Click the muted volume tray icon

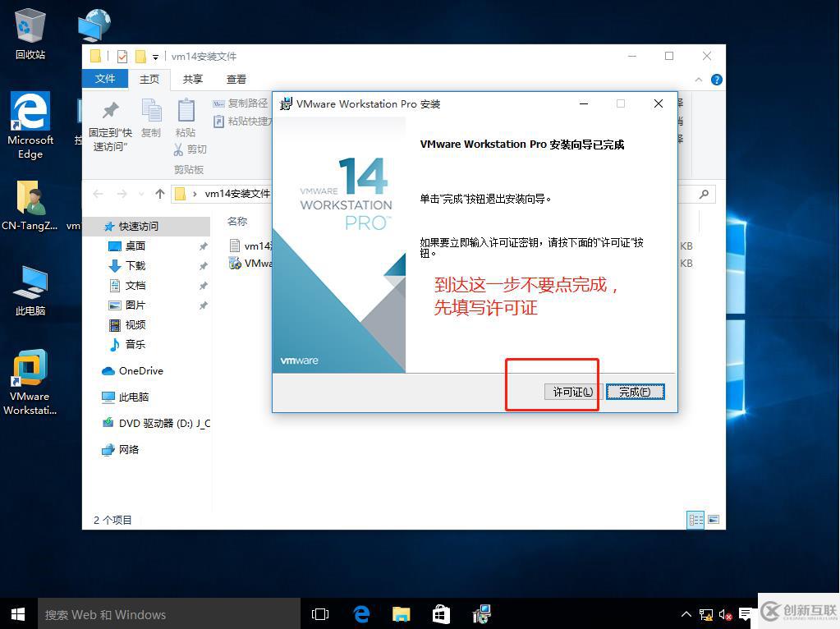725,614
